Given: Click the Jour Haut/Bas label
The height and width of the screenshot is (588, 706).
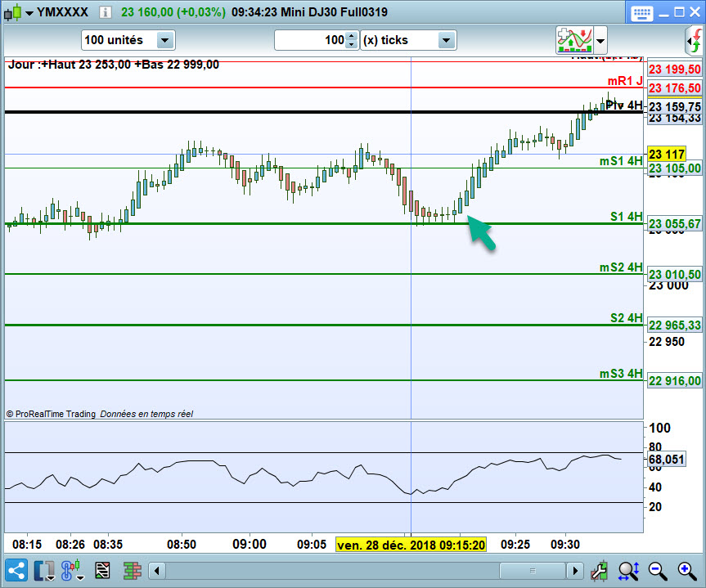Looking at the screenshot, I should 114,65.
